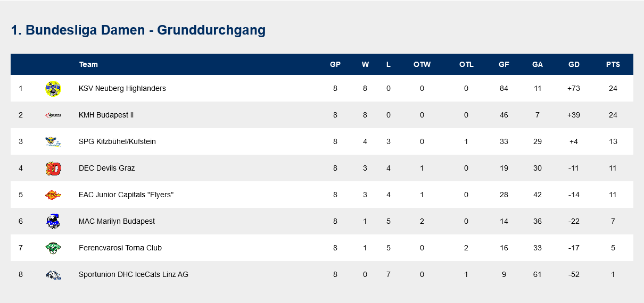Open the KSV Neuberg Highlanders team name

pyautogui.click(x=122, y=88)
